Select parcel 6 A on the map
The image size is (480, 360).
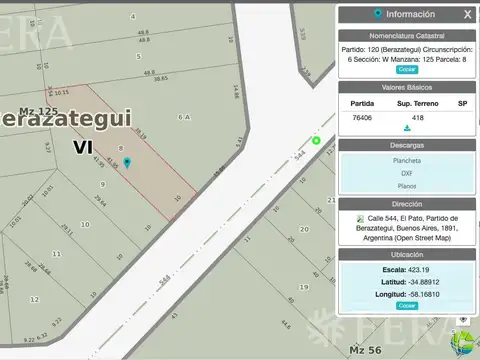tap(184, 117)
